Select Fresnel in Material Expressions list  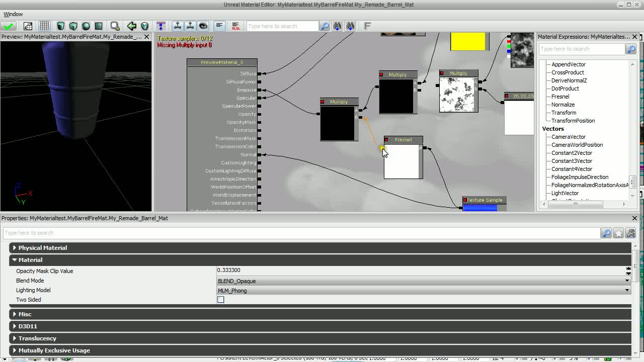tap(559, 97)
